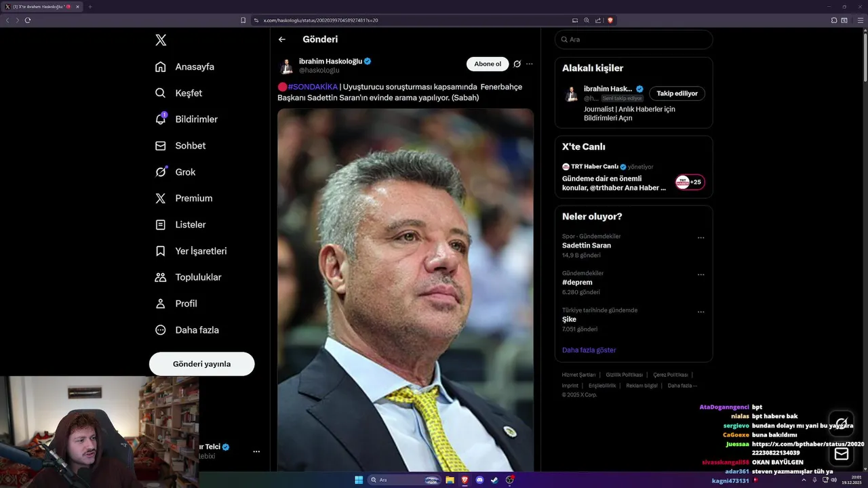Open Grok from sidebar

click(175, 172)
